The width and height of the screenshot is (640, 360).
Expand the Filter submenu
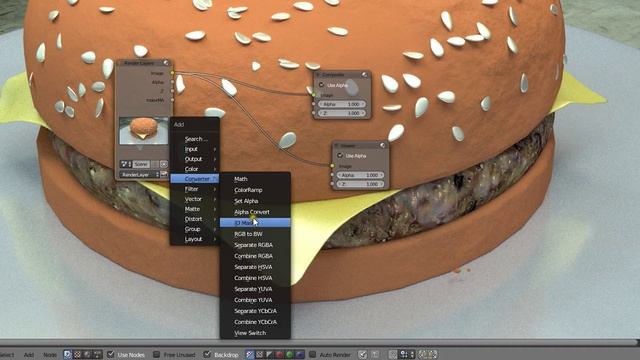pos(195,189)
